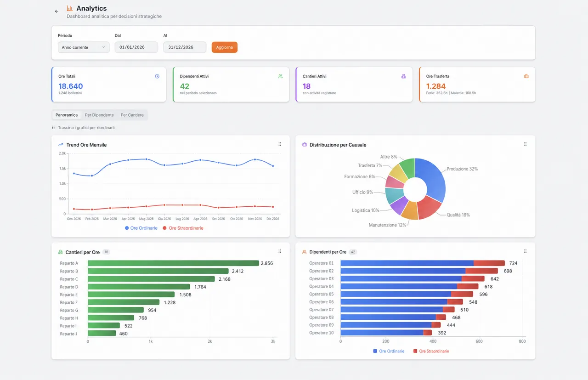Viewport: 588px width, 380px height.
Task: Click the orange Manutenzione 12% pie slice
Action: [x=410, y=211]
